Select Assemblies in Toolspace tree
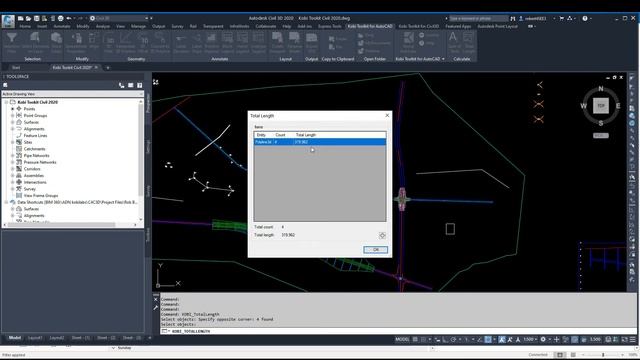The width and height of the screenshot is (640, 360). pyautogui.click(x=33, y=176)
